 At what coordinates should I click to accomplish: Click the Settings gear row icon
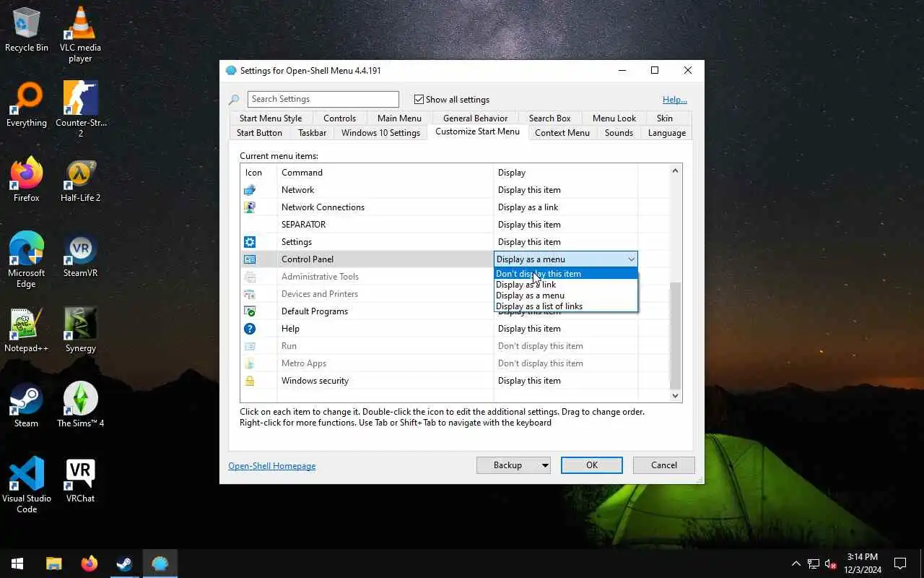click(x=250, y=242)
